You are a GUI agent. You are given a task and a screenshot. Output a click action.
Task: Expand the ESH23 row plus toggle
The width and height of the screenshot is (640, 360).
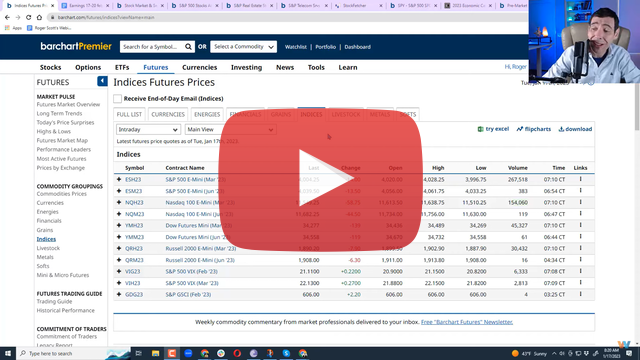(x=119, y=179)
